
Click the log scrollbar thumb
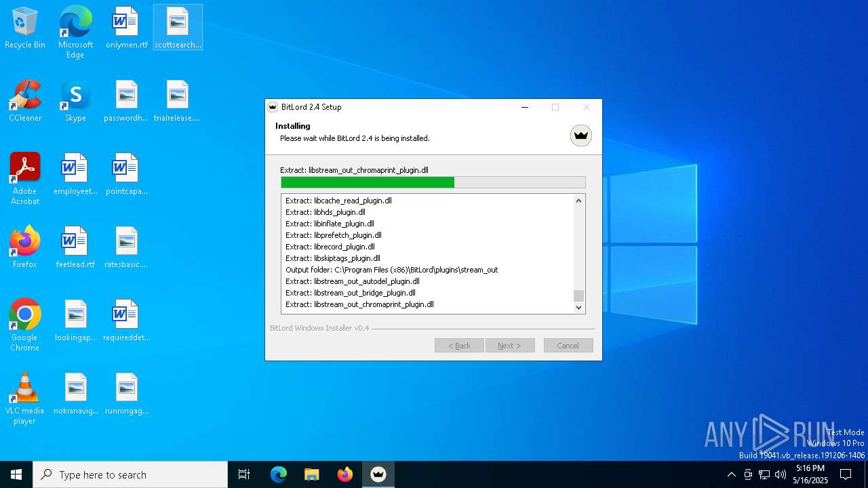[578, 296]
